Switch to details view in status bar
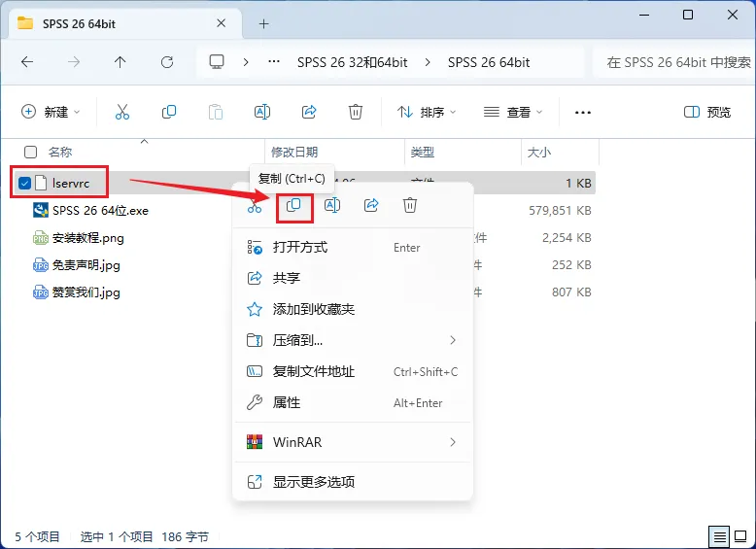Image resolution: width=756 pixels, height=549 pixels. pyautogui.click(x=719, y=536)
